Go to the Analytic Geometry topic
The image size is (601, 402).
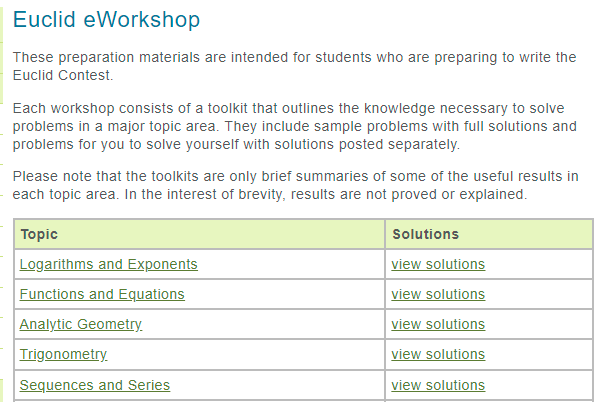click(x=80, y=324)
